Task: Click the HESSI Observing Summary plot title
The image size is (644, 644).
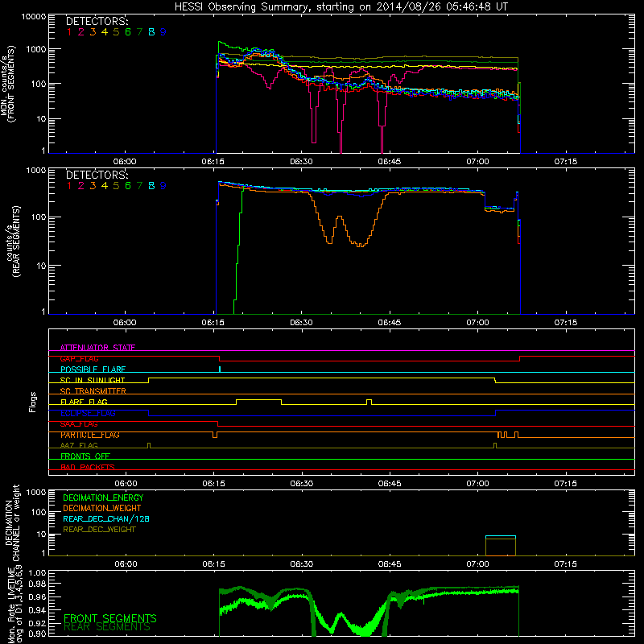Action: click(x=341, y=7)
